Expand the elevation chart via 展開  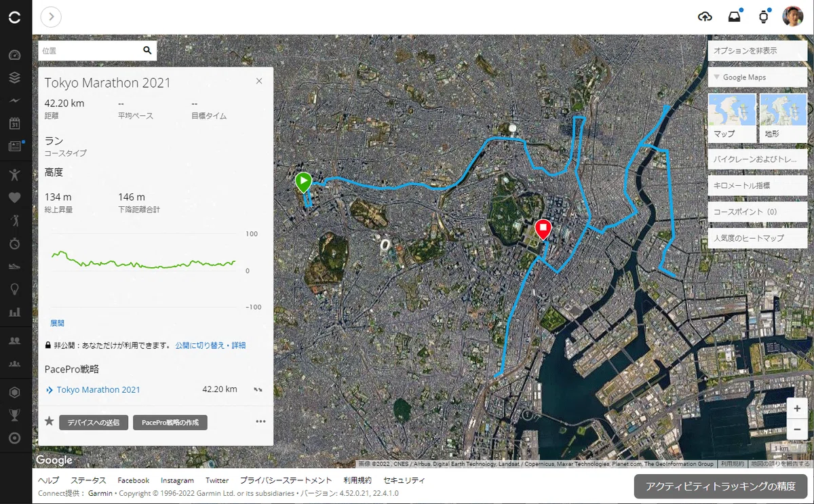click(57, 324)
